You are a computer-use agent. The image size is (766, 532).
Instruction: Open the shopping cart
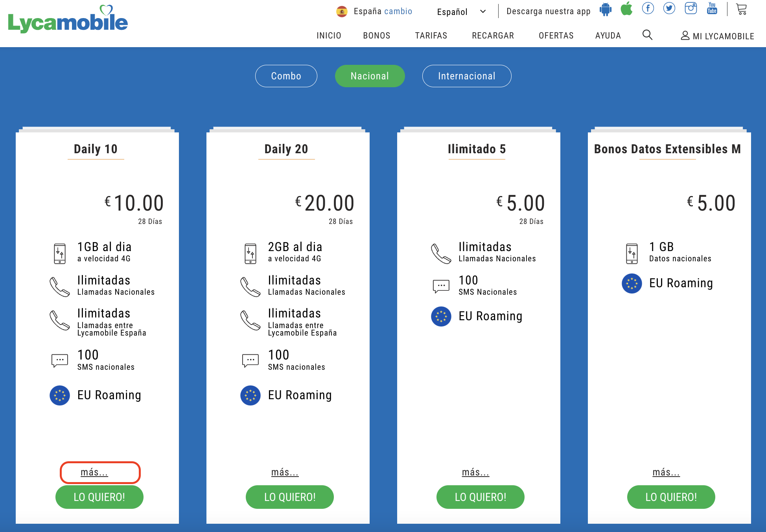[x=741, y=9]
